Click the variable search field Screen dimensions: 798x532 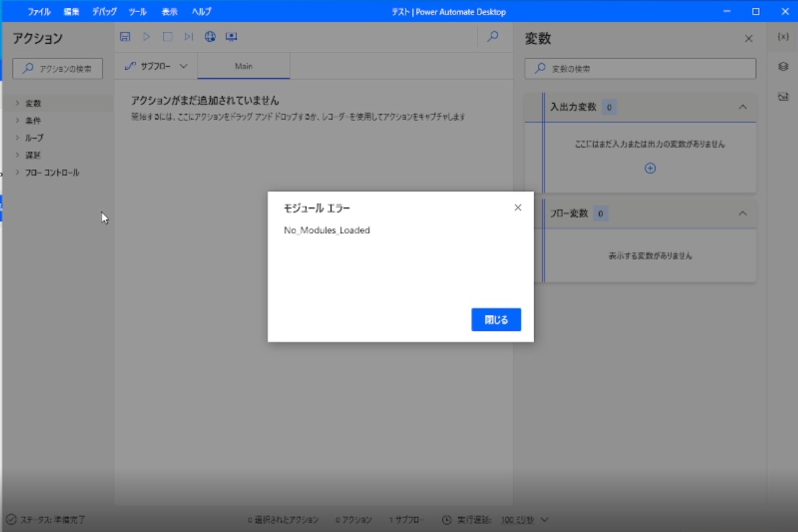[x=638, y=68]
